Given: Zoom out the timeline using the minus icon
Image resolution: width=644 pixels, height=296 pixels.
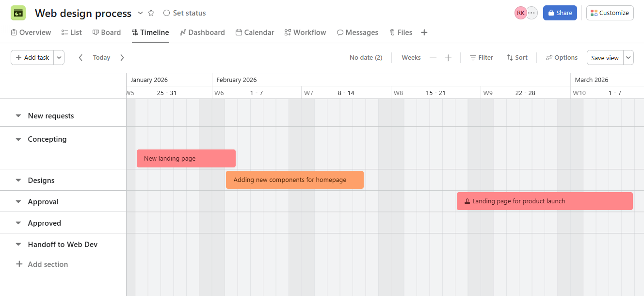Looking at the screenshot, I should (433, 57).
